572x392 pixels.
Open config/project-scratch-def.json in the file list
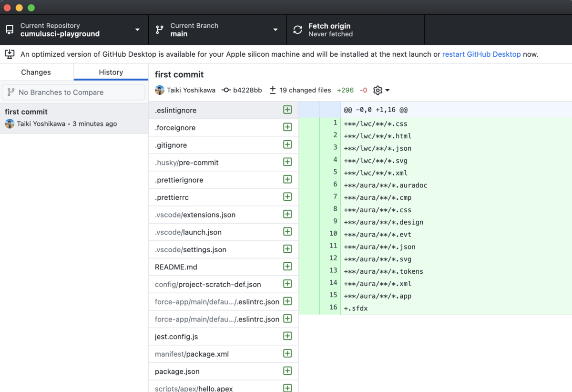tap(208, 284)
